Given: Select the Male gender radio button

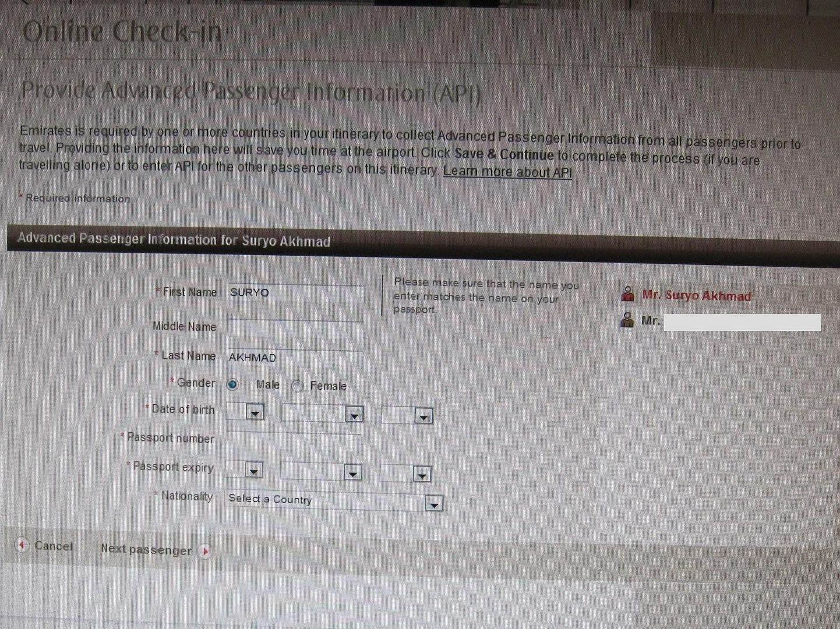Looking at the screenshot, I should [233, 384].
